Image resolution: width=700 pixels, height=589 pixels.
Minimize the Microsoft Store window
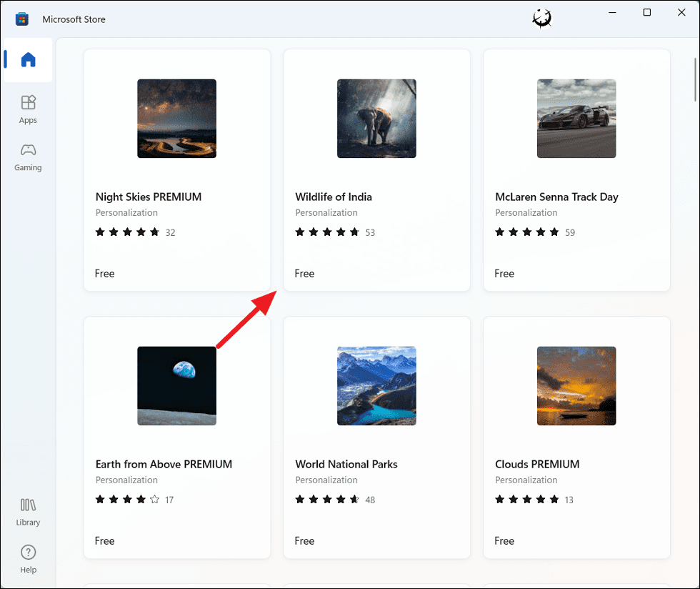click(x=613, y=13)
